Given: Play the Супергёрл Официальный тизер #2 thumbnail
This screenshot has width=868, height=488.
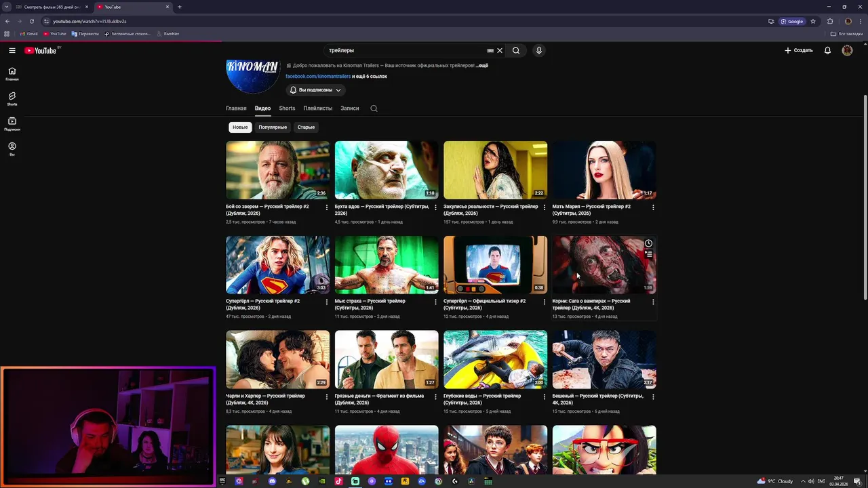Looking at the screenshot, I should [495, 265].
